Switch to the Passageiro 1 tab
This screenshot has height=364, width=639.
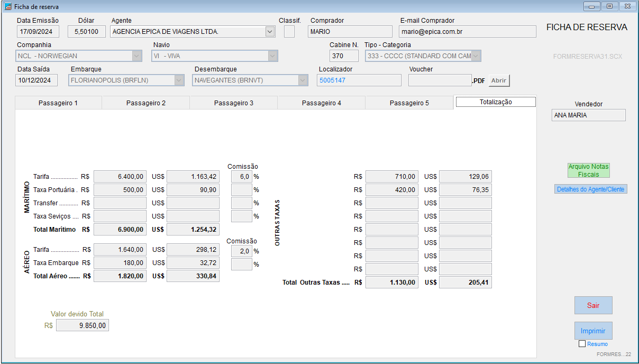click(58, 103)
